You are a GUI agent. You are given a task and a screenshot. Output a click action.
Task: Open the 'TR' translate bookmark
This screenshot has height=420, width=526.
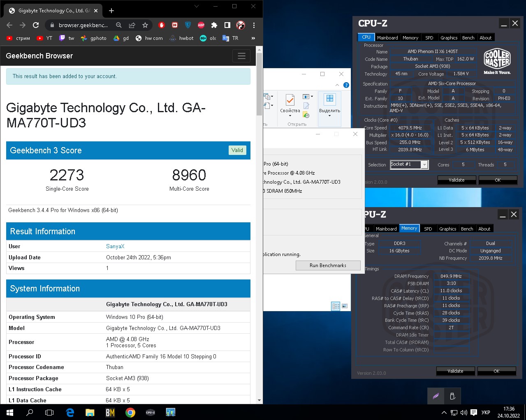[x=230, y=38]
